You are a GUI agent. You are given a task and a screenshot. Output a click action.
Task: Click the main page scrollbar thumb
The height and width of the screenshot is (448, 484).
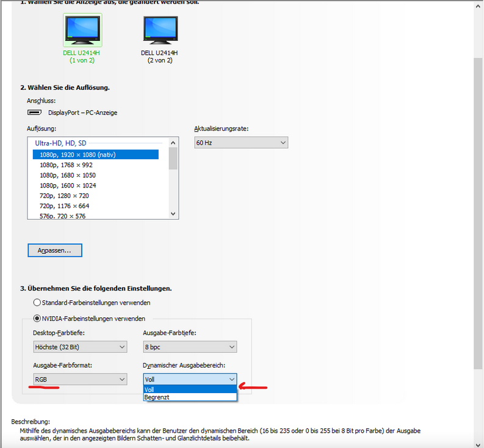tap(478, 213)
